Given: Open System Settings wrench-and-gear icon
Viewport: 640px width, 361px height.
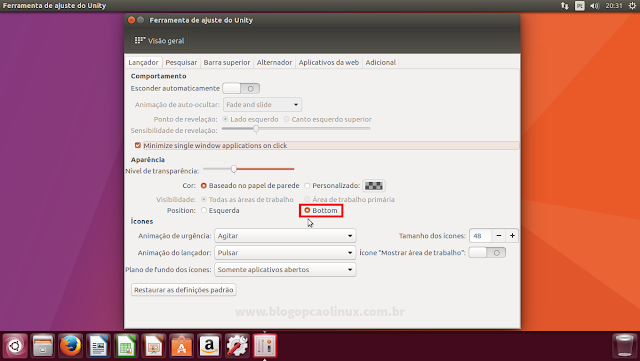Looking at the screenshot, I should tap(237, 346).
